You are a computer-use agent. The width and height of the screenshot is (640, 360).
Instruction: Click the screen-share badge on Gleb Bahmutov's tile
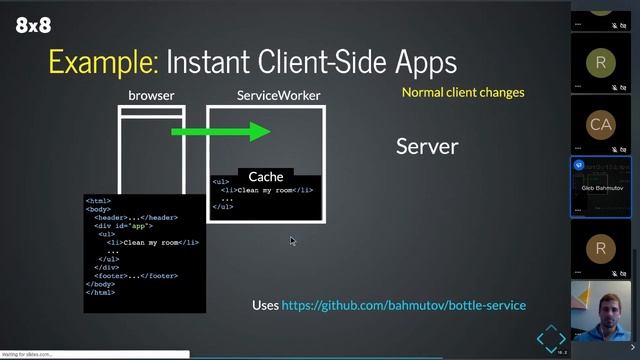[578, 165]
